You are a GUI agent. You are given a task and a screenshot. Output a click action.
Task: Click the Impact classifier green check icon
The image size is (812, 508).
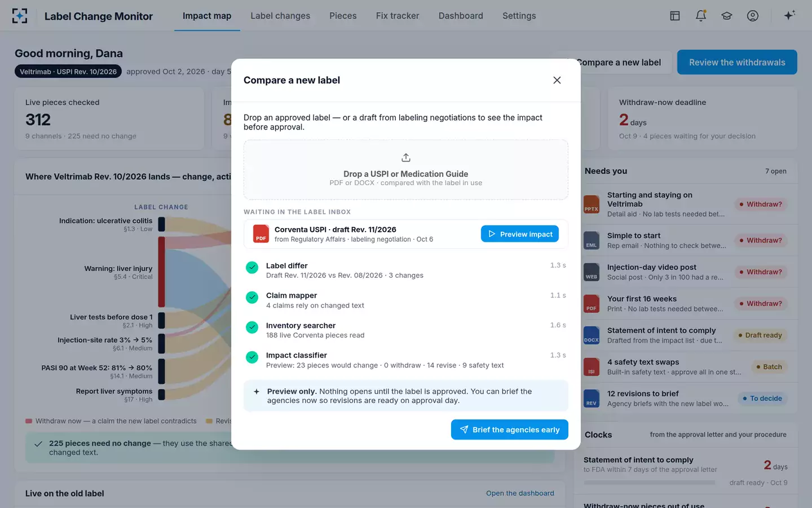point(252,357)
